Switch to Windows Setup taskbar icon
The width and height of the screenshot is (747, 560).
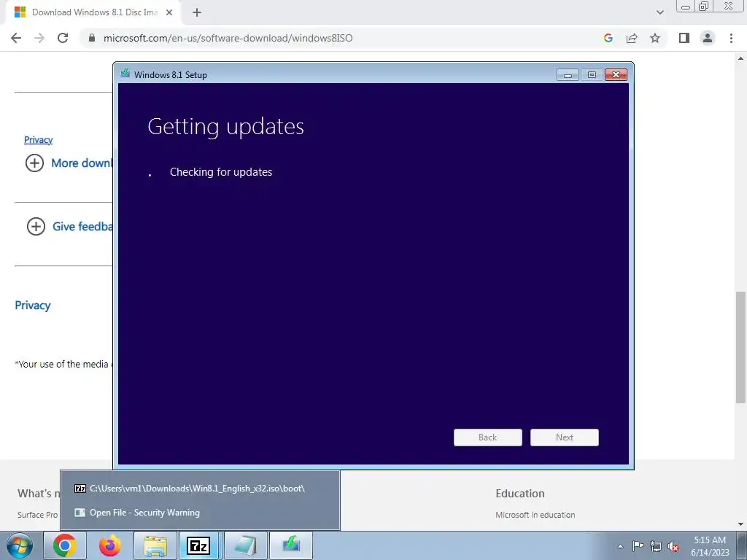coord(291,545)
